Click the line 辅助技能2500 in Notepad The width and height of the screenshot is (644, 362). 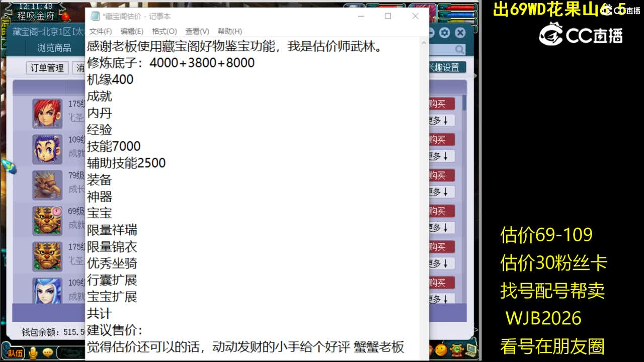tap(126, 163)
